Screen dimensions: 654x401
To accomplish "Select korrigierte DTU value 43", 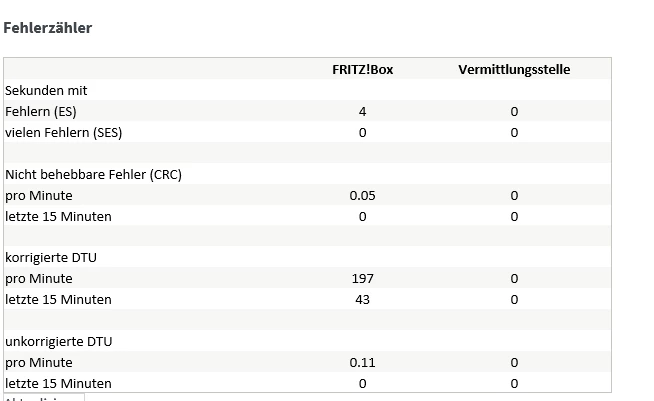I will pyautogui.click(x=362, y=300).
